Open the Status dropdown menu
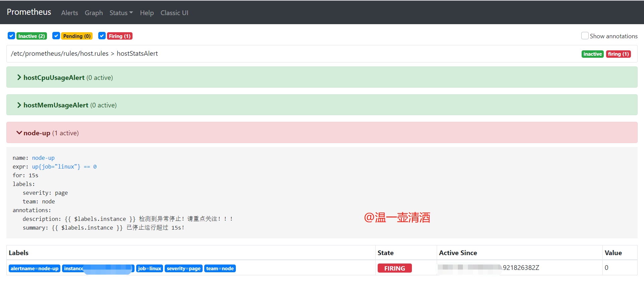 [x=121, y=13]
